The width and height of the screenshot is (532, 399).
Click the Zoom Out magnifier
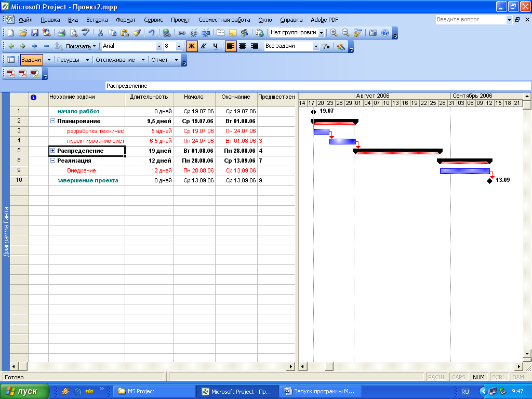[x=345, y=33]
